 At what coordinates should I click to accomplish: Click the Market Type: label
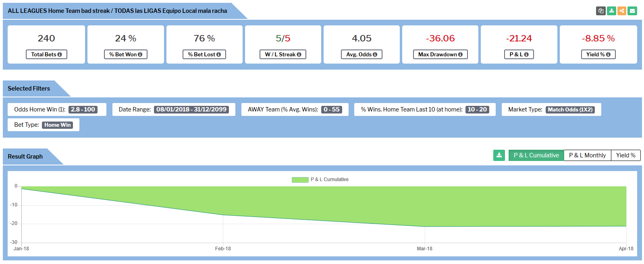pos(525,109)
